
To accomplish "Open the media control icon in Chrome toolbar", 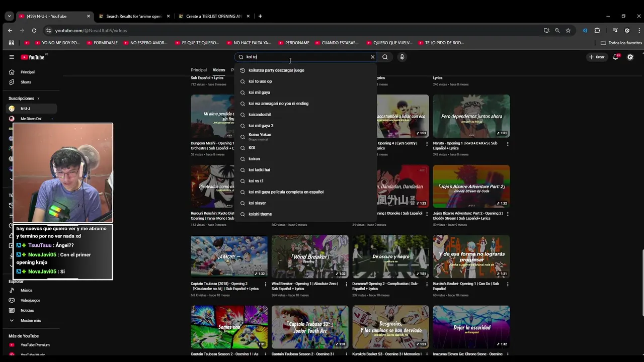I will tap(615, 31).
